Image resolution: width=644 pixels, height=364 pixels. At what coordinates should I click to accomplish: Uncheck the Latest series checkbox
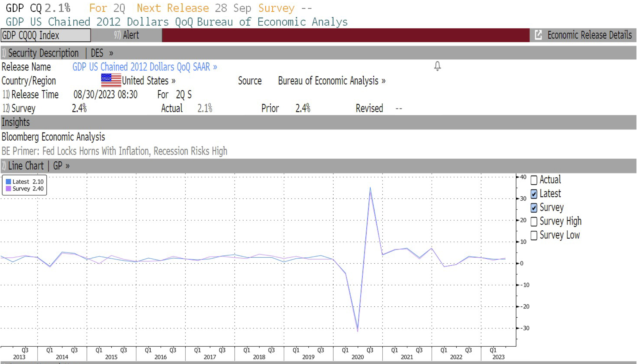point(534,194)
